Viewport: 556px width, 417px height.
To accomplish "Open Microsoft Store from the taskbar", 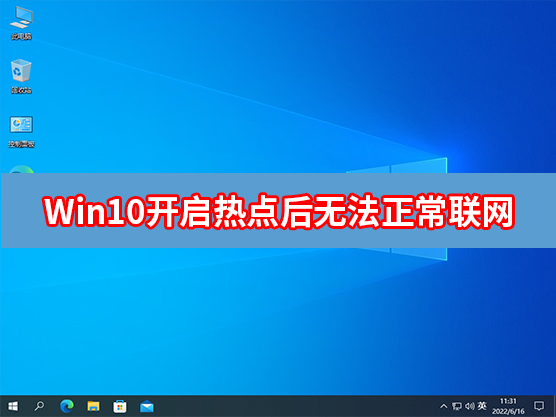I will 120,406.
